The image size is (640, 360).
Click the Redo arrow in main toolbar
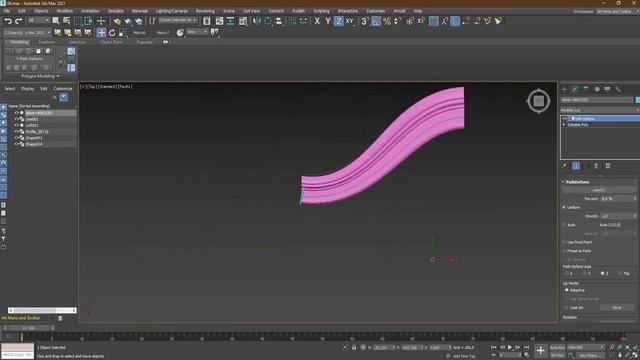pyautogui.click(x=18, y=21)
